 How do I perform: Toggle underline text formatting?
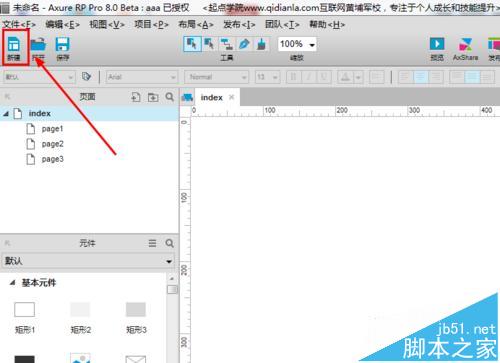324,77
